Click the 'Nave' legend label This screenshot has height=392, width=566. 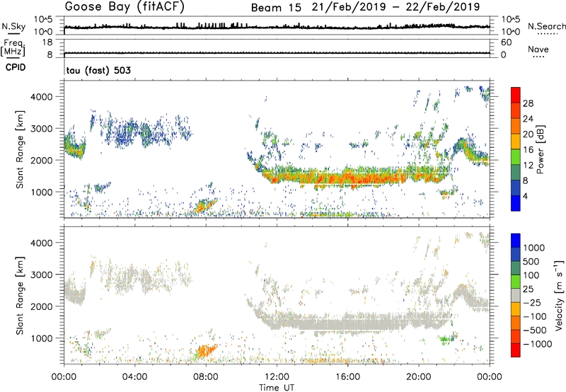(x=538, y=50)
